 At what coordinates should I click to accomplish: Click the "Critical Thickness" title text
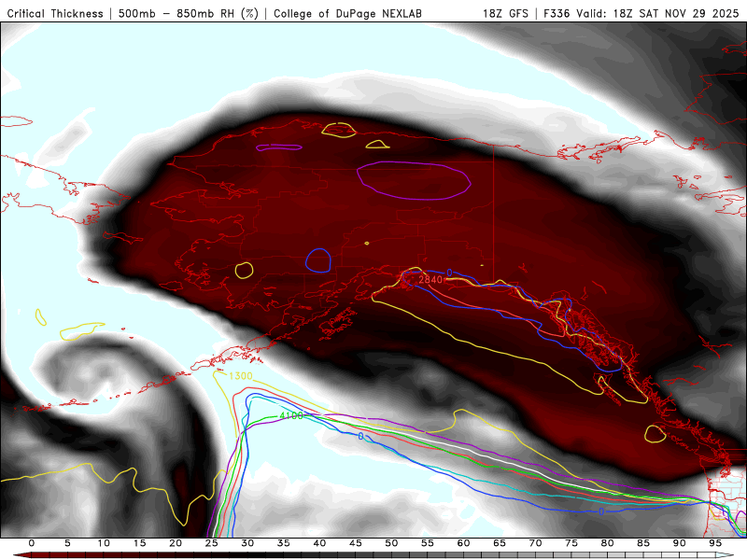(x=55, y=14)
